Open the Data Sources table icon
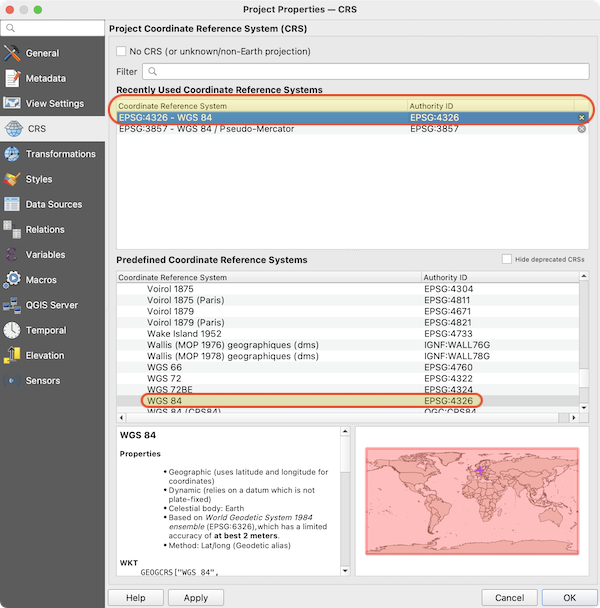 pyautogui.click(x=12, y=204)
